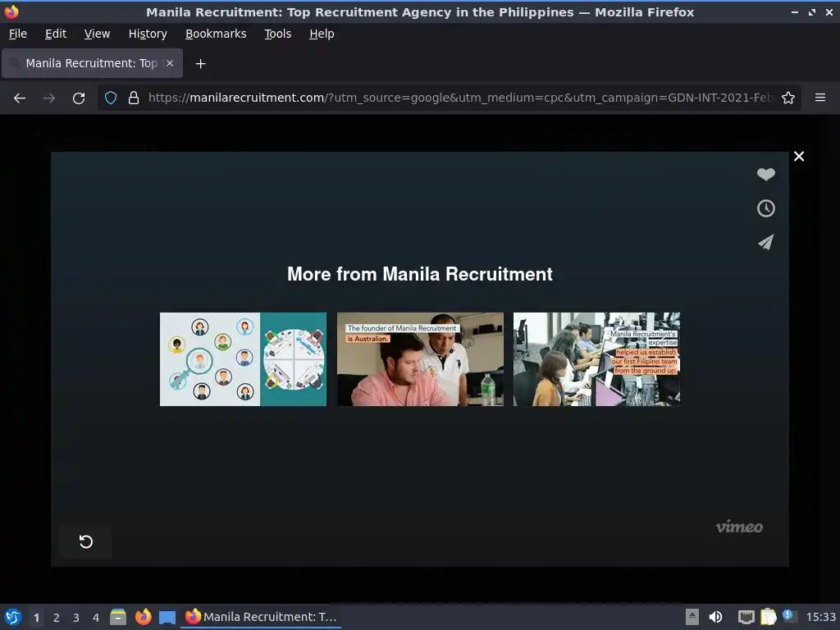Click 'More from Manila Recruitment' heading
Screen dimensions: 840x630
click(x=420, y=274)
